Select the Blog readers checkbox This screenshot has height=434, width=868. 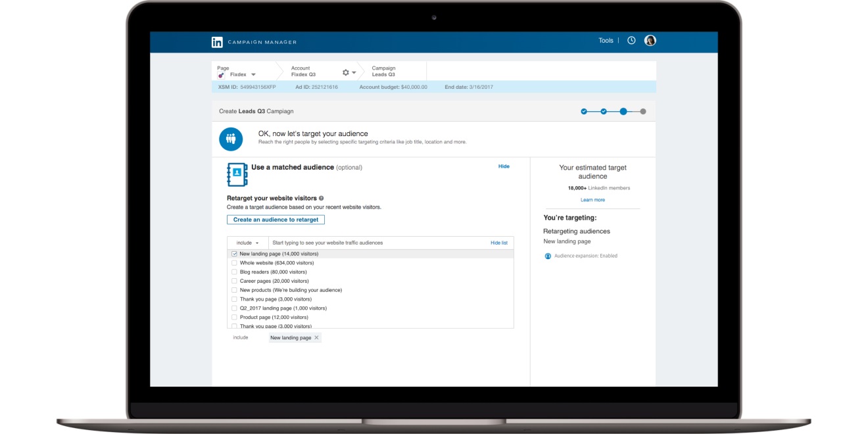[x=234, y=272]
